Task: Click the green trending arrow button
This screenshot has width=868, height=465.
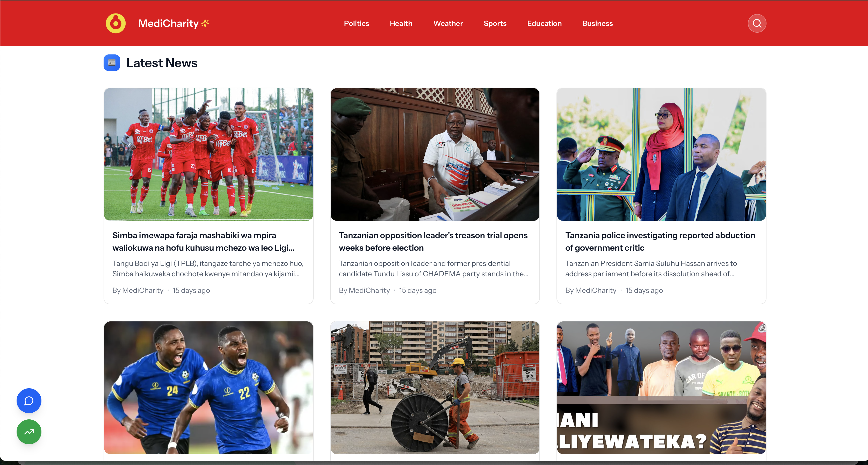Action: pyautogui.click(x=29, y=432)
